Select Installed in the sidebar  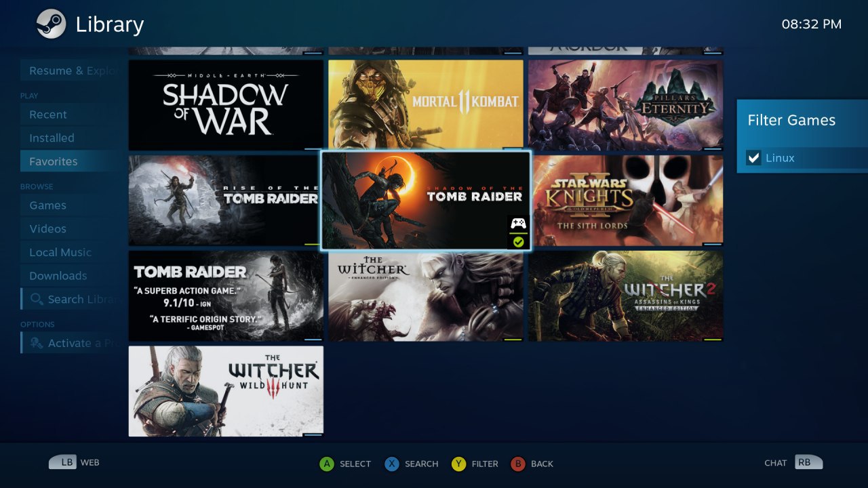click(x=70, y=138)
